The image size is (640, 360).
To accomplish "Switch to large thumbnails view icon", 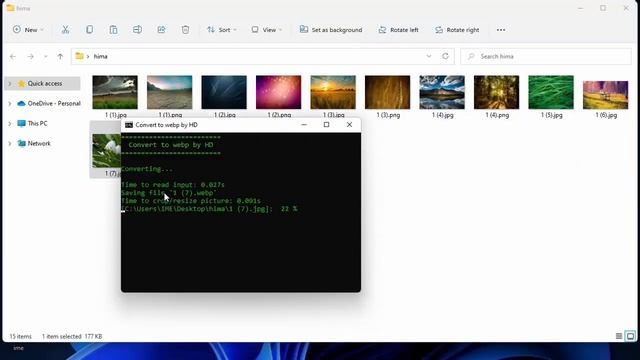I will coord(630,336).
